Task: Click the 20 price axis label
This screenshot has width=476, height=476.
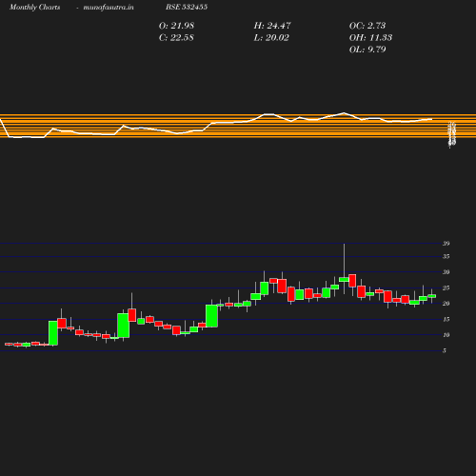Action: click(x=446, y=304)
